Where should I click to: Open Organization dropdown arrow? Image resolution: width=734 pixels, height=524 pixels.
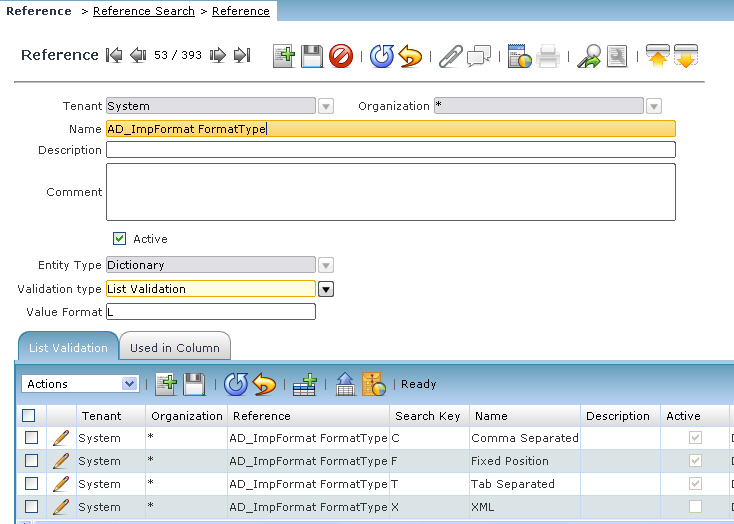[x=653, y=106]
